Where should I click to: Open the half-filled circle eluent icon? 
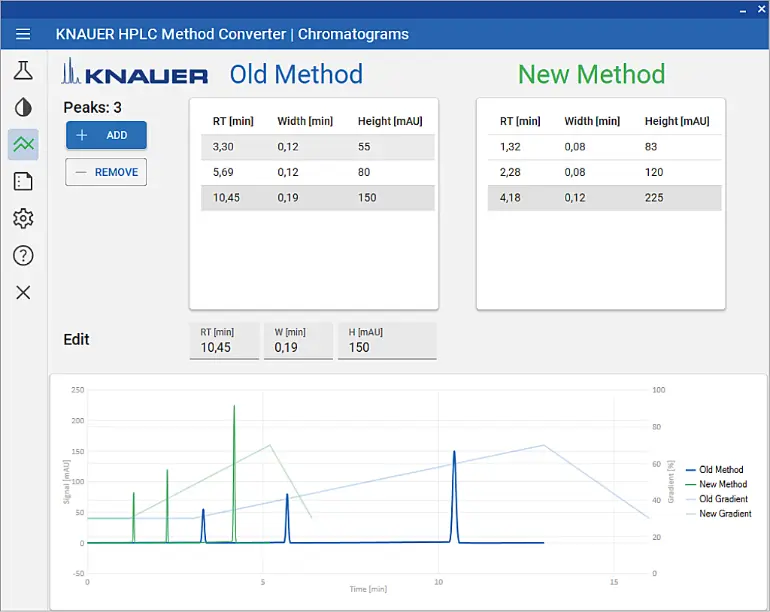tap(23, 108)
